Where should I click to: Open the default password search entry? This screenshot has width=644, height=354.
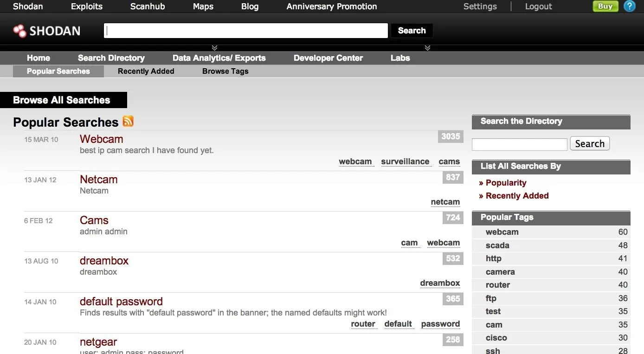coord(121,302)
